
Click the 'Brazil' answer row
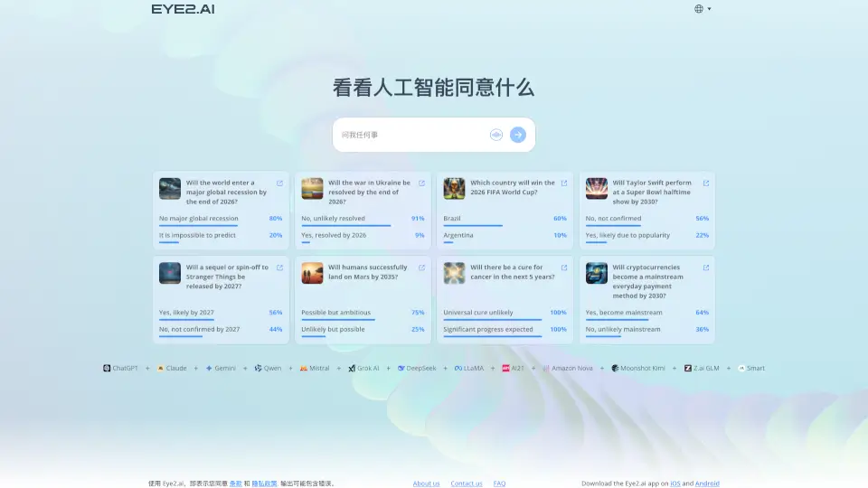(505, 219)
